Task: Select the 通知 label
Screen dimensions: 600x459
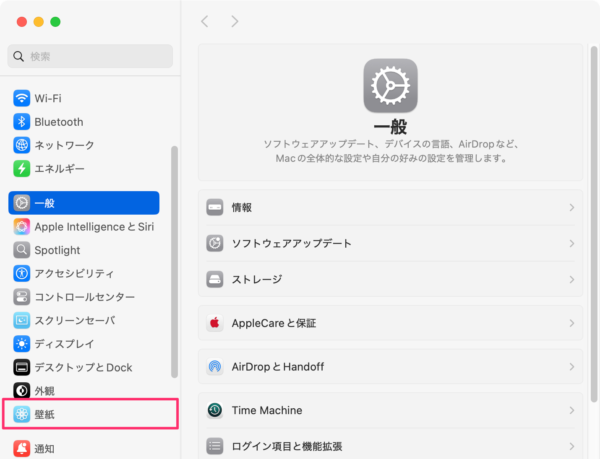Action: coord(45,448)
